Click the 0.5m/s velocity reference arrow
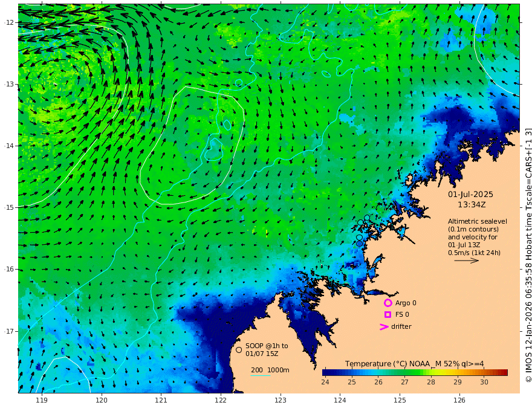The image size is (532, 411). point(467,261)
